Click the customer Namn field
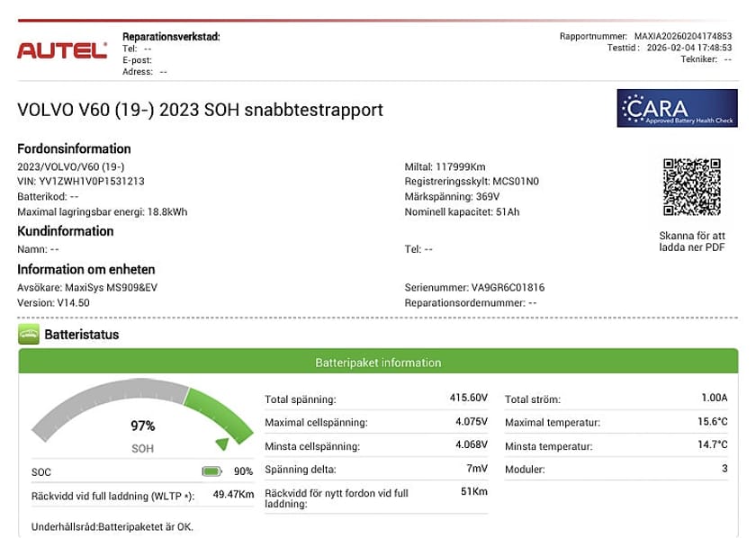This screenshot has height=538, width=756. (x=38, y=249)
